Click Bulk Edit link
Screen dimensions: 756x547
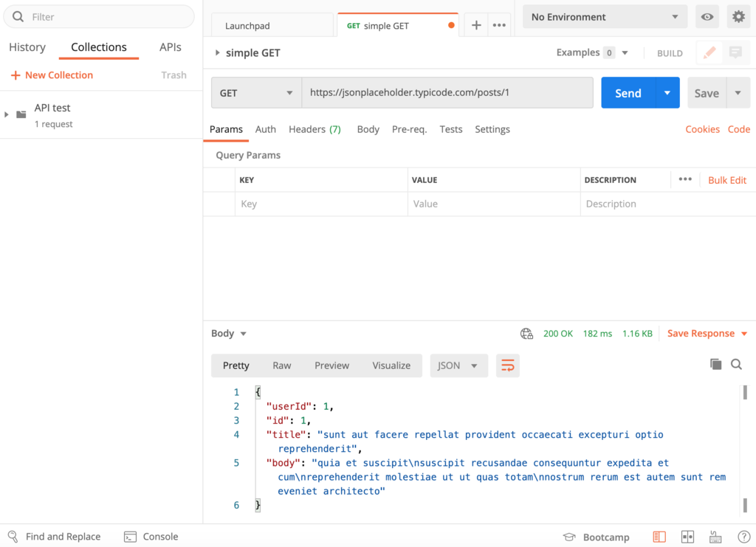pos(727,180)
